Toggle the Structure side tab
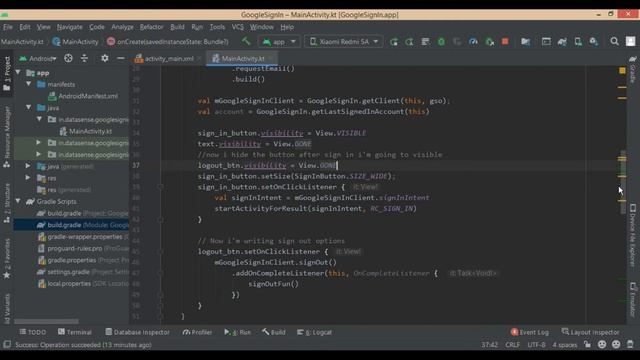This screenshot has height=360, width=640. (7, 203)
